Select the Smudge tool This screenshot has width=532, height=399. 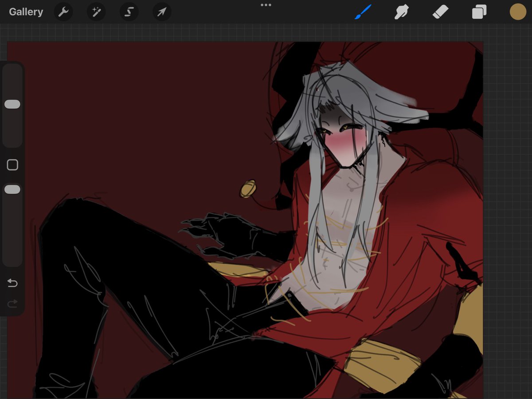[x=401, y=12]
